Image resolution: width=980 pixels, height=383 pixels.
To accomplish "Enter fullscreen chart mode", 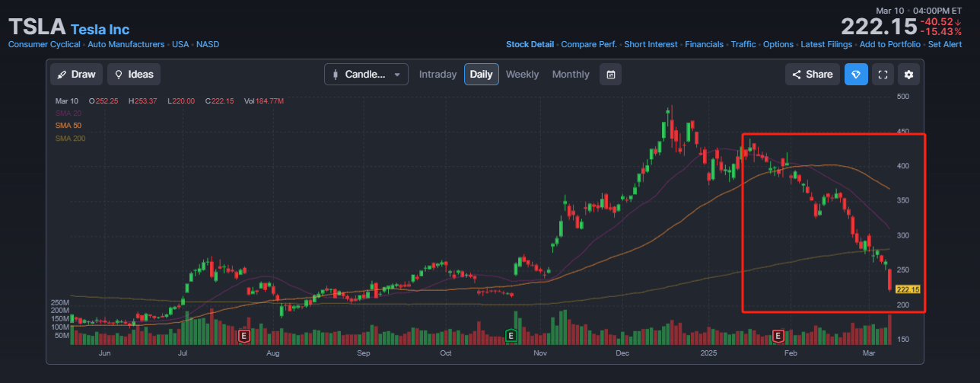I will coord(883,75).
